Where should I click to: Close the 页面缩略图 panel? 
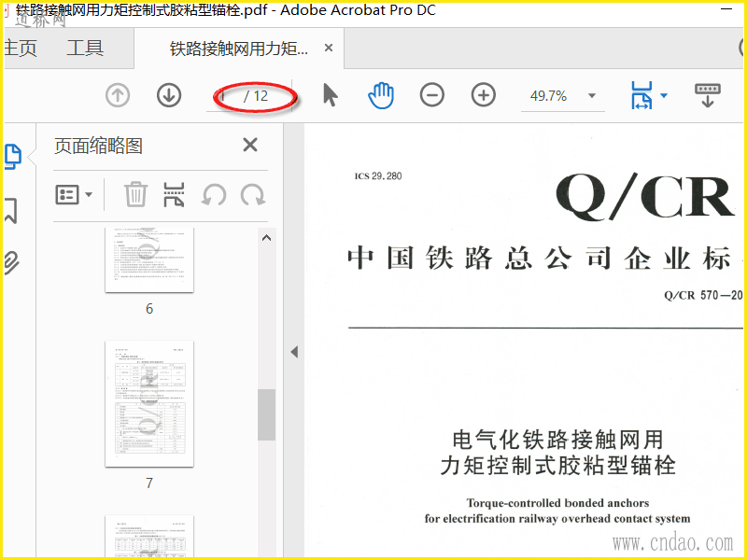(250, 145)
